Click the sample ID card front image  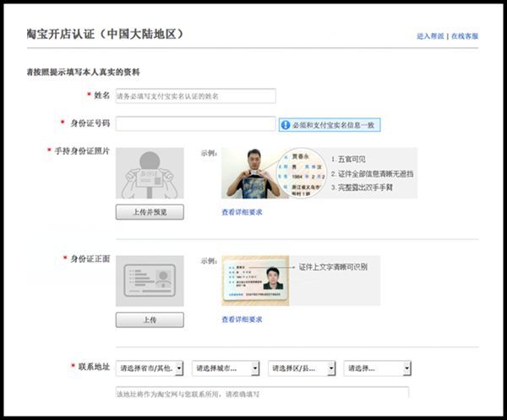(255, 281)
